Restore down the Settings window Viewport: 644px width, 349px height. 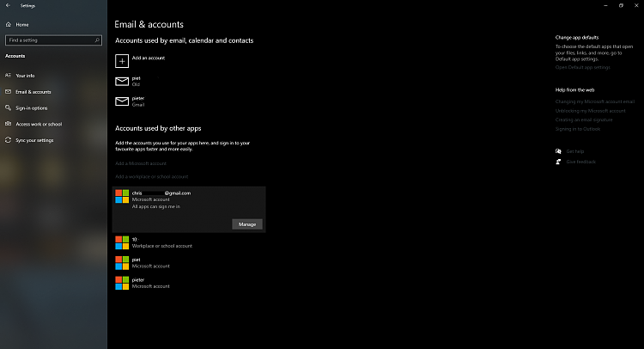click(621, 6)
